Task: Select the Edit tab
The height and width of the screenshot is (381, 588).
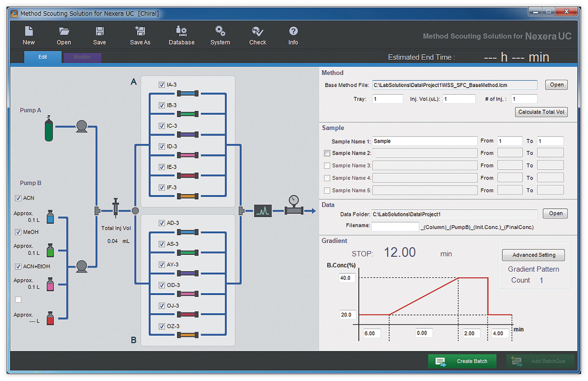Action: pos(42,57)
